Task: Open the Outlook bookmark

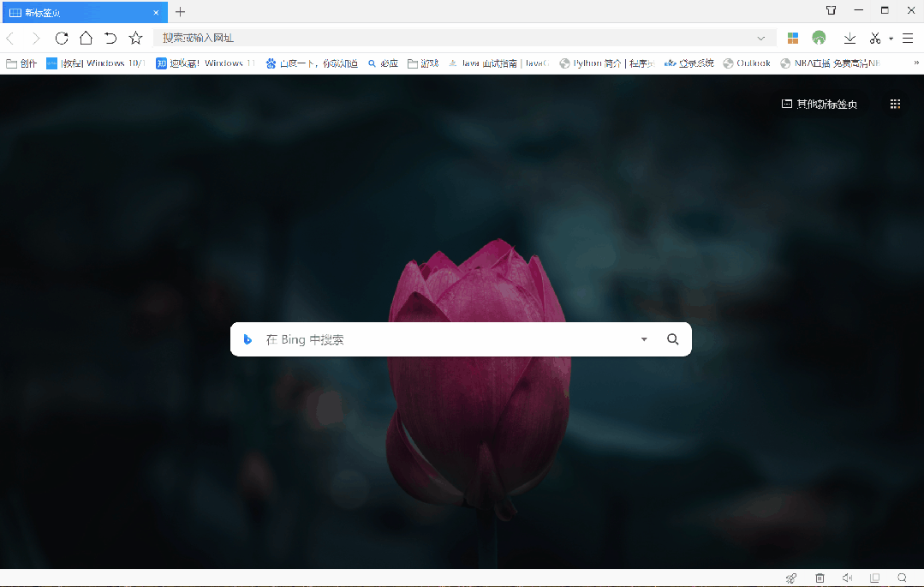Action: pyautogui.click(x=747, y=63)
